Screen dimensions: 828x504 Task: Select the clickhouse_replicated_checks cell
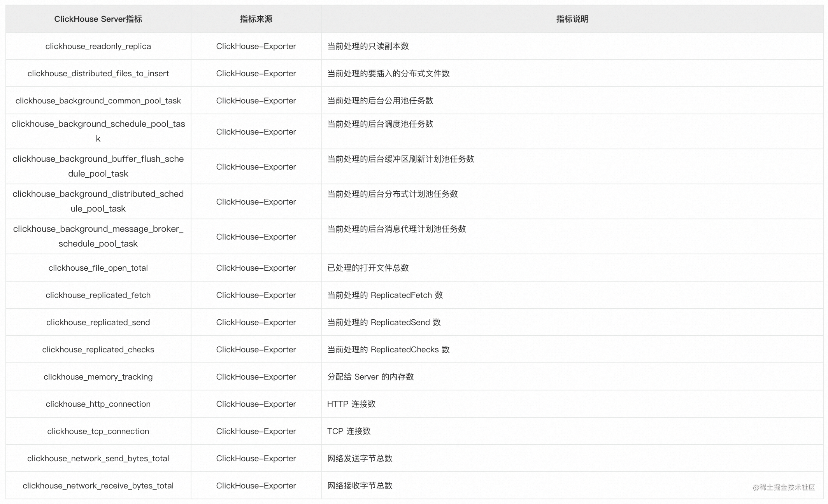(98, 350)
